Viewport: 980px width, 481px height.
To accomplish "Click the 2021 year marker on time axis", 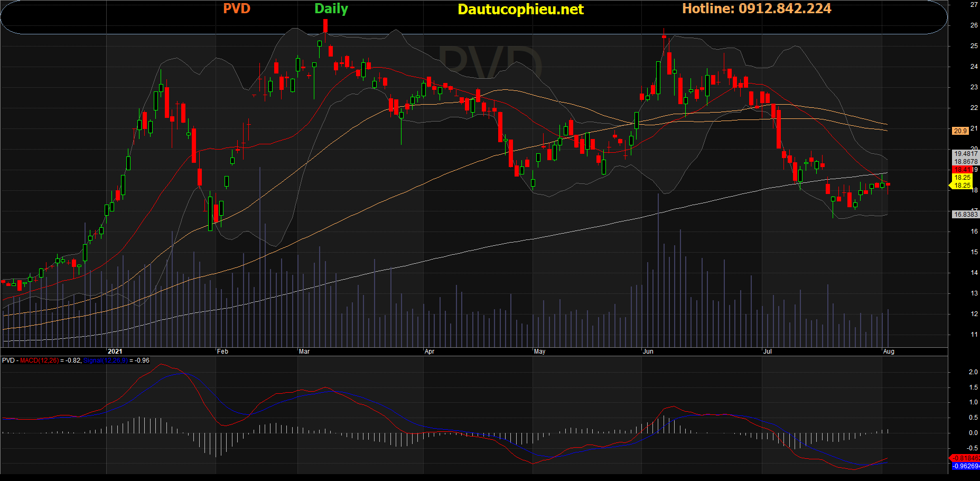I will 115,351.
